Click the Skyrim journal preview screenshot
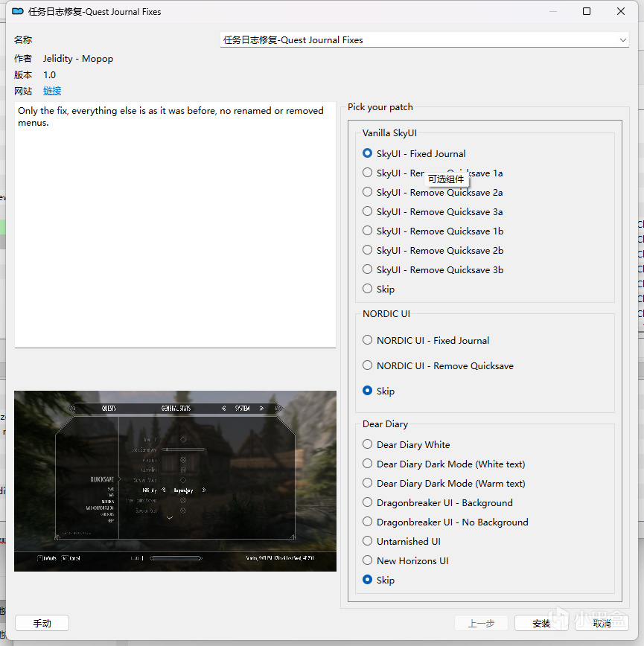 [175, 481]
